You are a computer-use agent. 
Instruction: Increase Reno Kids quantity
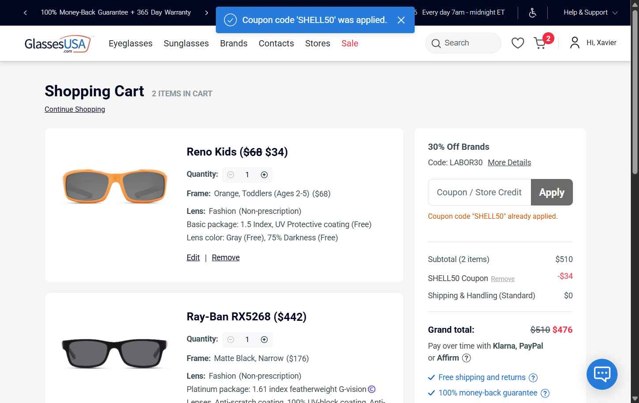click(x=264, y=174)
